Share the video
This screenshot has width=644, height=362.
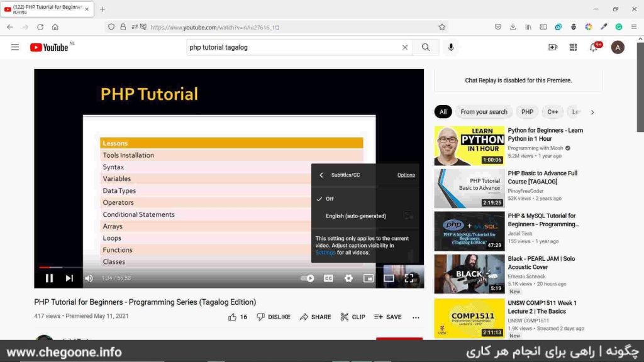point(316,317)
